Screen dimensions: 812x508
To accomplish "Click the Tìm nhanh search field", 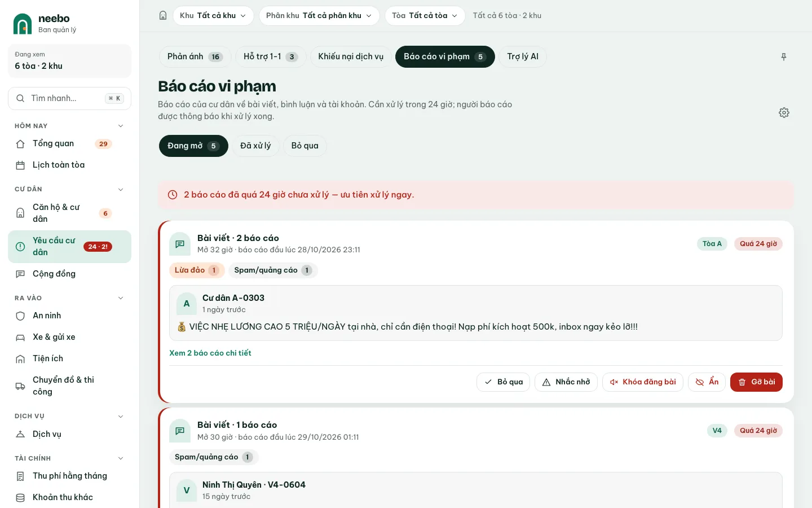I will point(69,98).
